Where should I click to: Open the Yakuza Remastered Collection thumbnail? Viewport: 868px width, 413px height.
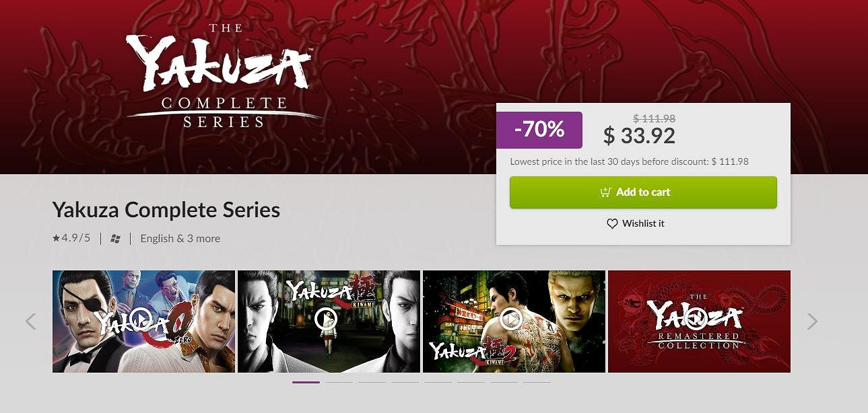699,322
